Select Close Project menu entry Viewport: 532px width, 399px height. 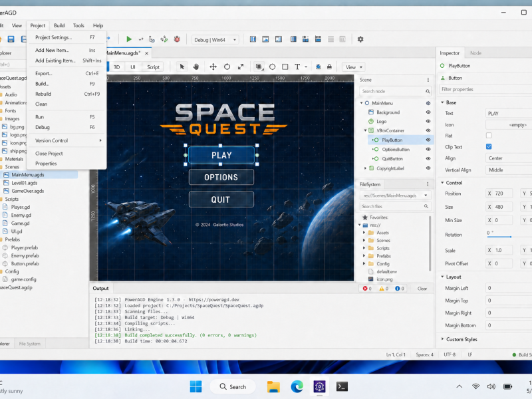tap(65, 154)
